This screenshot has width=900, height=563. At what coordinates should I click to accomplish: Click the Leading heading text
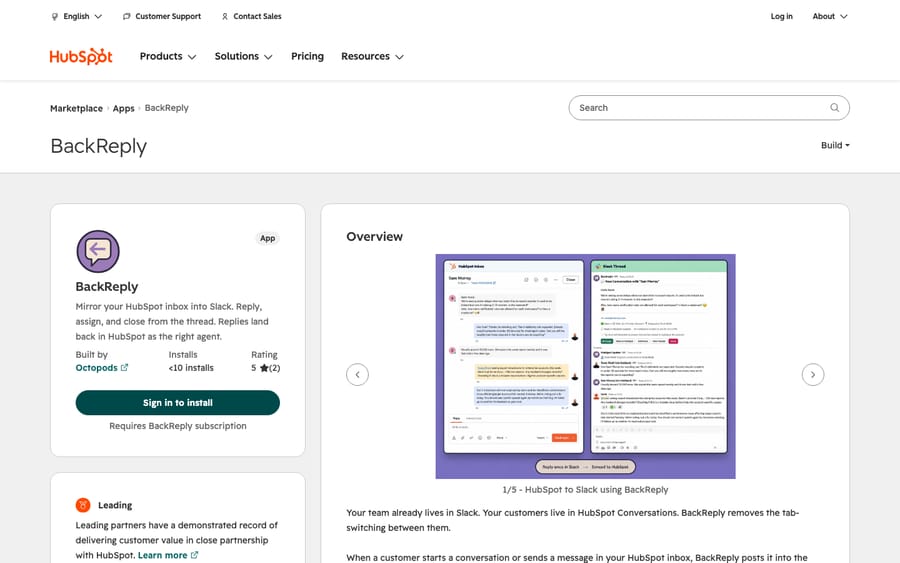click(115, 505)
